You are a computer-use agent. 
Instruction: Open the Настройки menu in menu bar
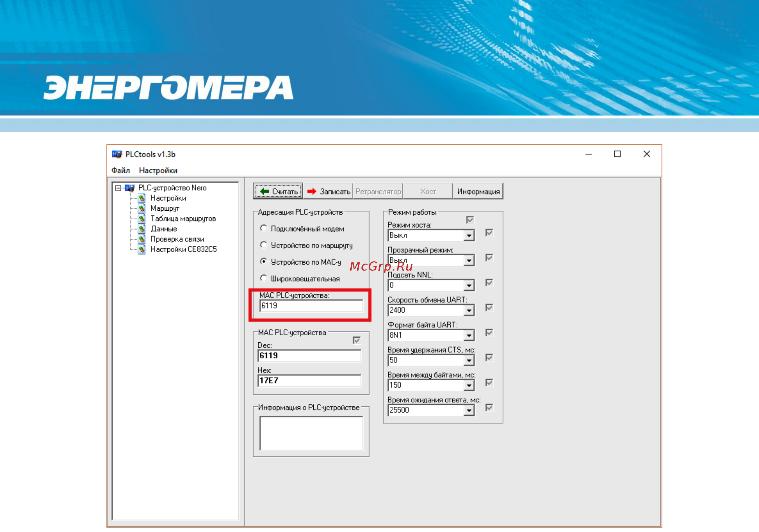click(x=158, y=170)
